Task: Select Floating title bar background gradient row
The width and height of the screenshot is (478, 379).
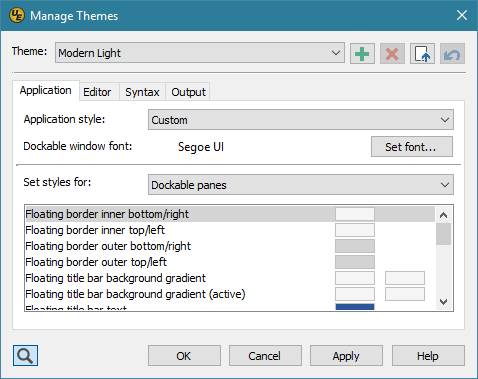Action: [230, 278]
